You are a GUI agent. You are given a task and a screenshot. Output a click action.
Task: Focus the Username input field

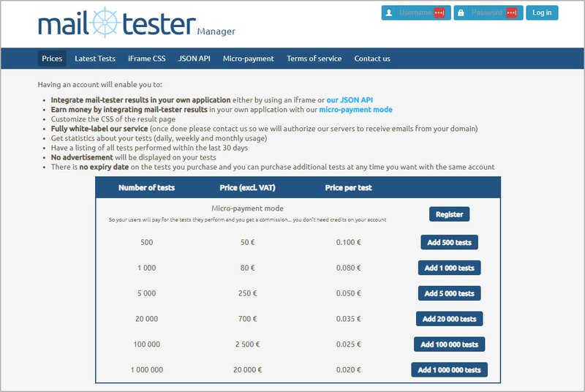coord(416,12)
